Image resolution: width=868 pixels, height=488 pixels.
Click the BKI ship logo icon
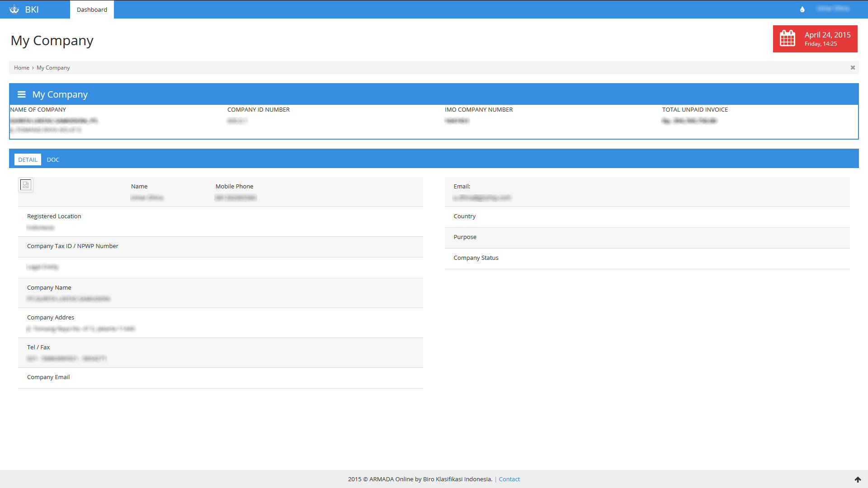14,9
